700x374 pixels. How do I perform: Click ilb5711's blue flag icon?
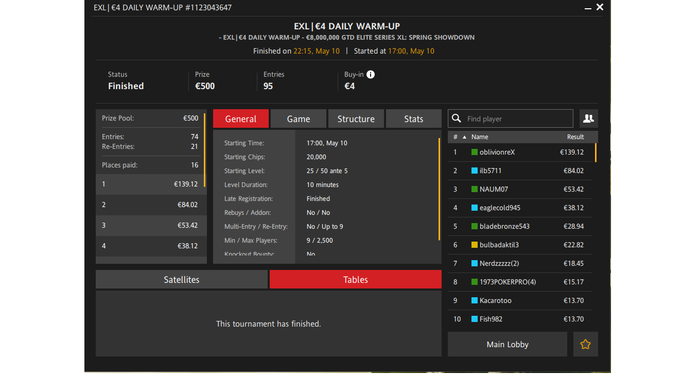[475, 170]
